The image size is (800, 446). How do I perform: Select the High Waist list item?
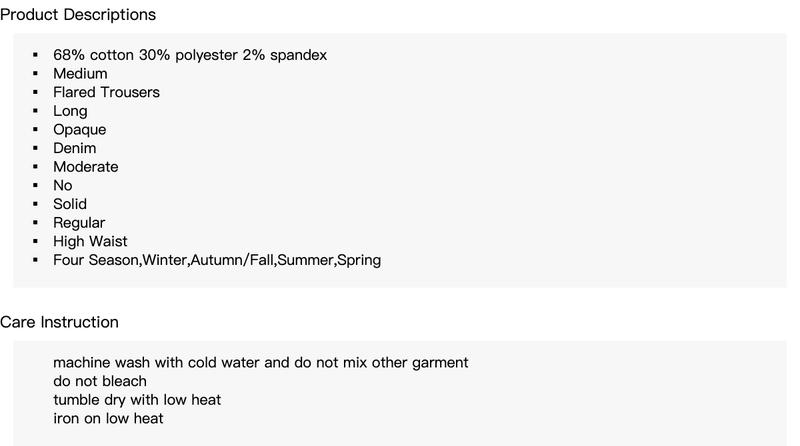(x=90, y=241)
